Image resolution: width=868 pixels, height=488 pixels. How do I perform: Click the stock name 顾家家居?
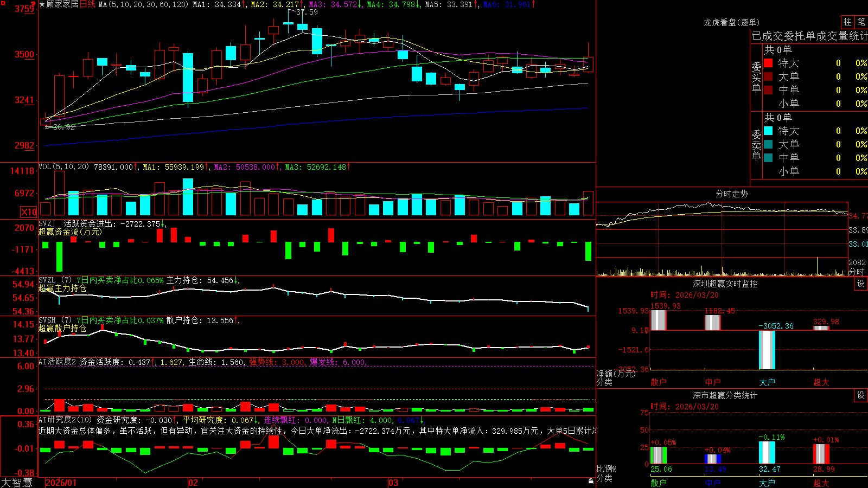point(62,4)
